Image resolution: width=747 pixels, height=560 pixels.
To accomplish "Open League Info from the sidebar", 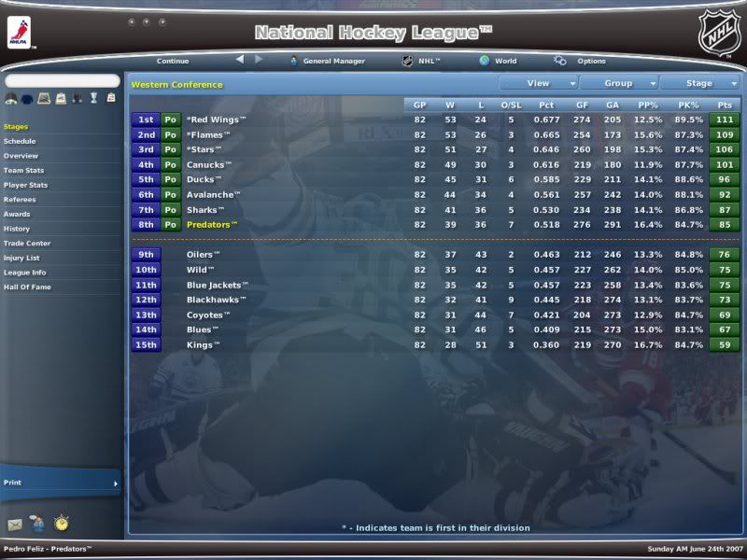I will (25, 273).
